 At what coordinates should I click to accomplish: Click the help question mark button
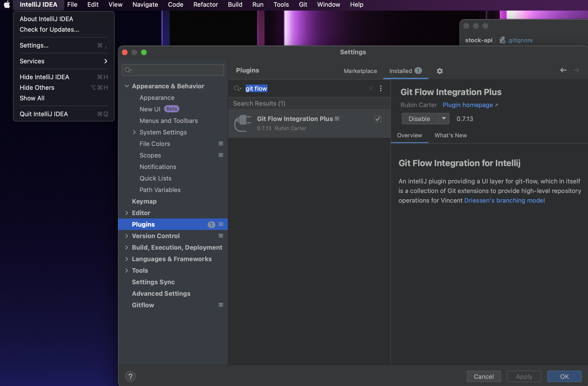[130, 376]
